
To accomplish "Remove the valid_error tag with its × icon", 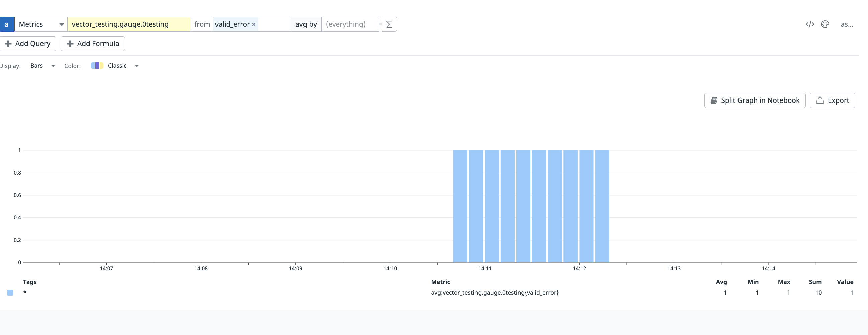I will tap(254, 24).
